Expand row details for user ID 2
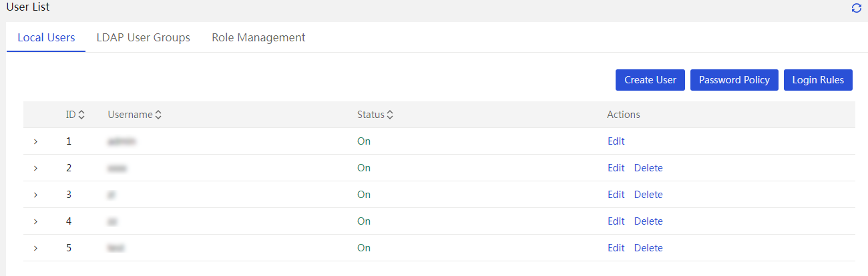 click(35, 168)
